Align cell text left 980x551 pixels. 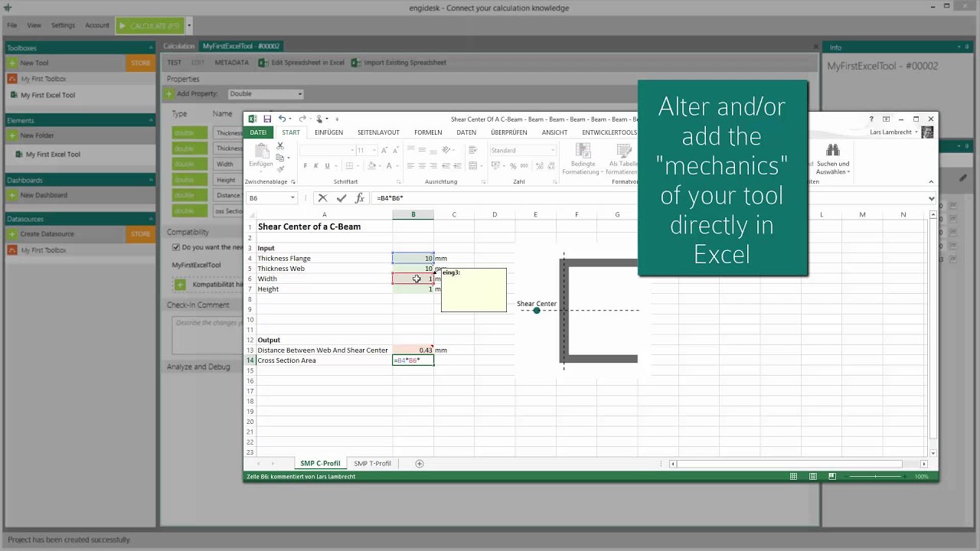click(x=410, y=166)
